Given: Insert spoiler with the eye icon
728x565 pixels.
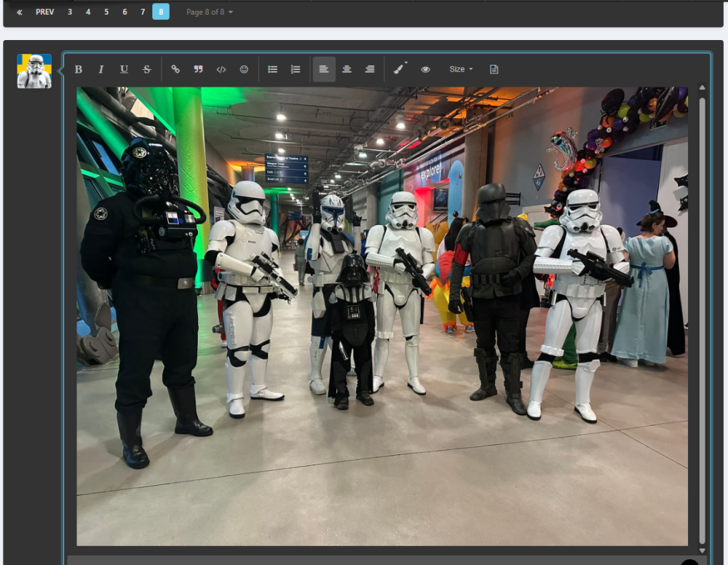Looking at the screenshot, I should pos(425,69).
